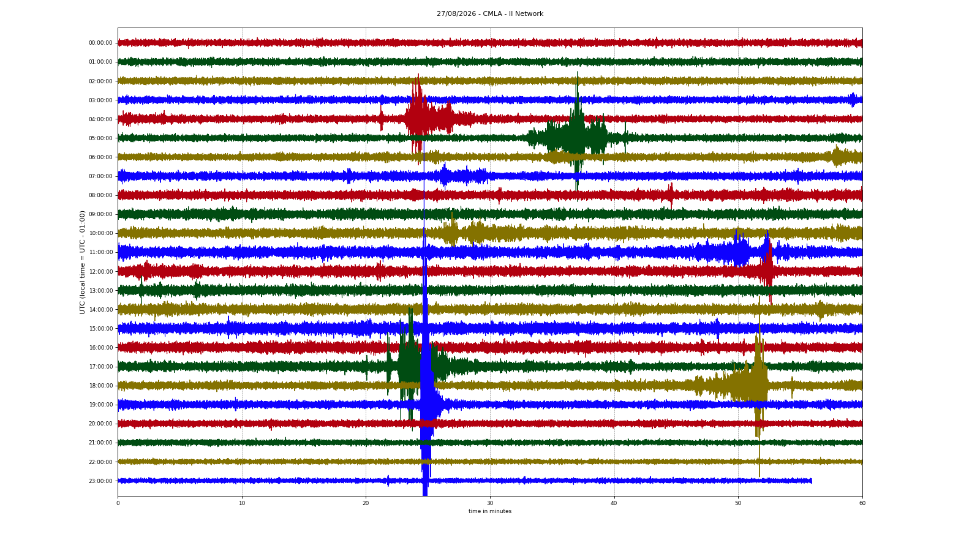
Task: Pick the 02:00:00 hour label
Action: tap(100, 81)
